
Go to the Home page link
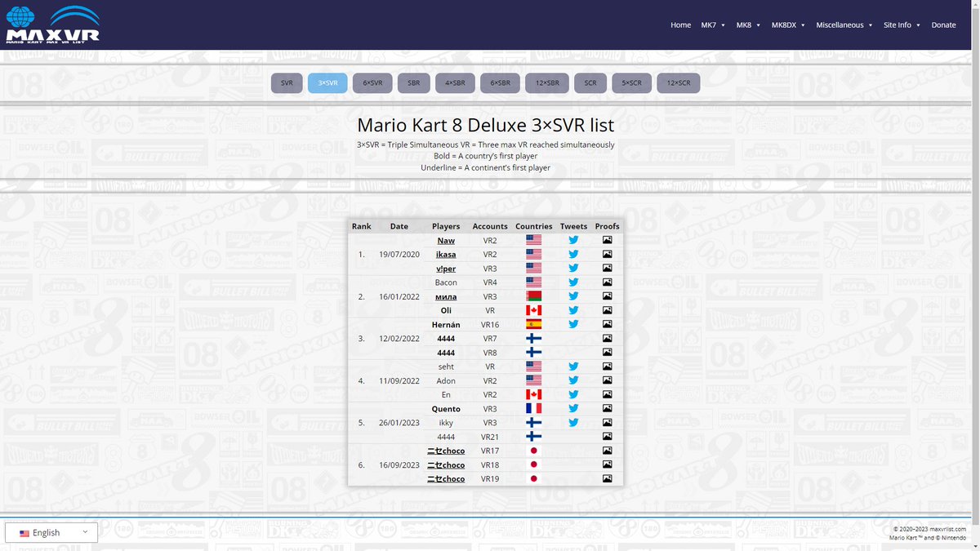[x=680, y=24]
